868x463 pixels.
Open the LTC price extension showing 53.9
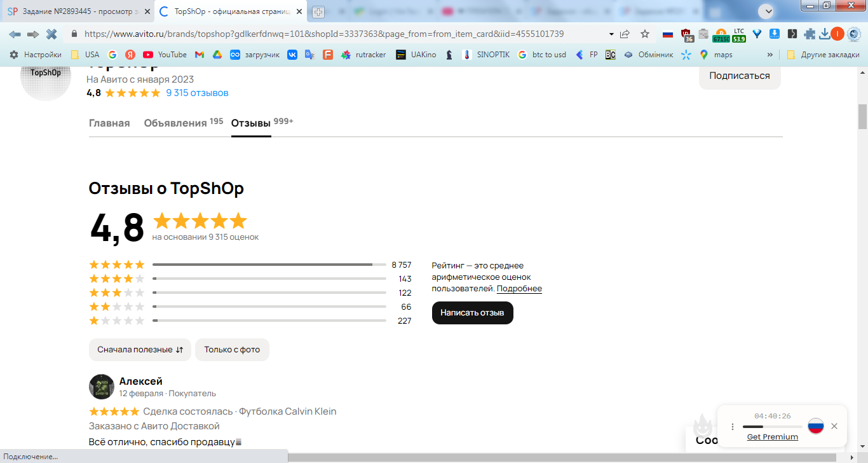(738, 35)
